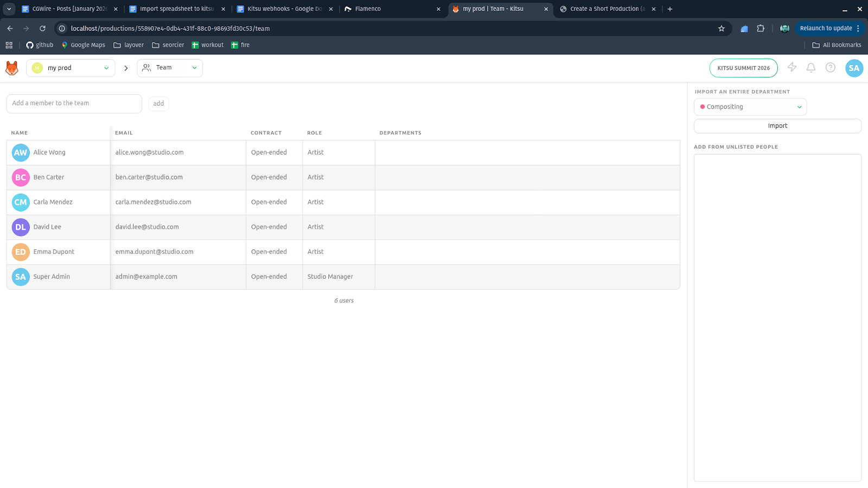
Task: Click David Lee's DL avatar
Action: coord(21,227)
